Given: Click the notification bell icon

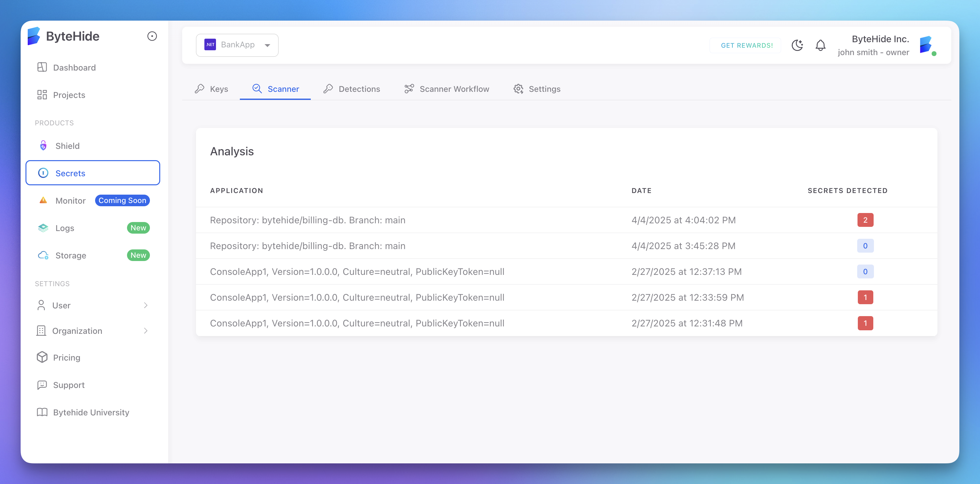Looking at the screenshot, I should point(820,45).
